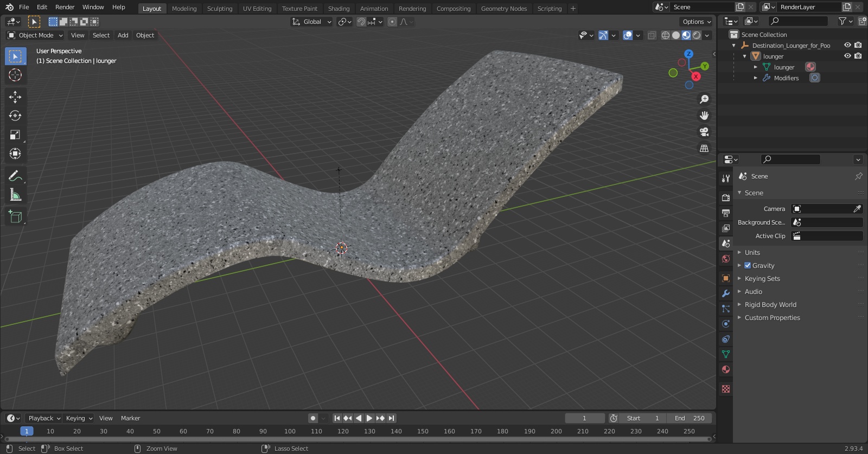This screenshot has width=868, height=454.
Task: Click the current frame number field
Action: pyautogui.click(x=585, y=418)
